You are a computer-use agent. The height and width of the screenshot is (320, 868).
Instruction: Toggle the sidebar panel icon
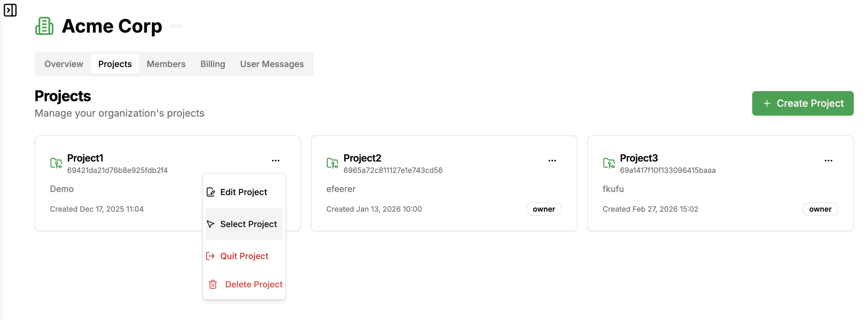[x=10, y=10]
